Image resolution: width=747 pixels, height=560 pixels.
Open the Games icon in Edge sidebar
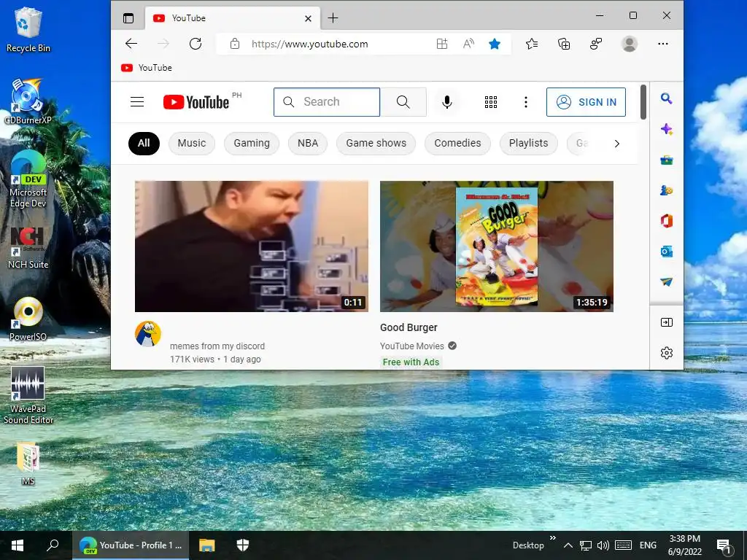(667, 190)
